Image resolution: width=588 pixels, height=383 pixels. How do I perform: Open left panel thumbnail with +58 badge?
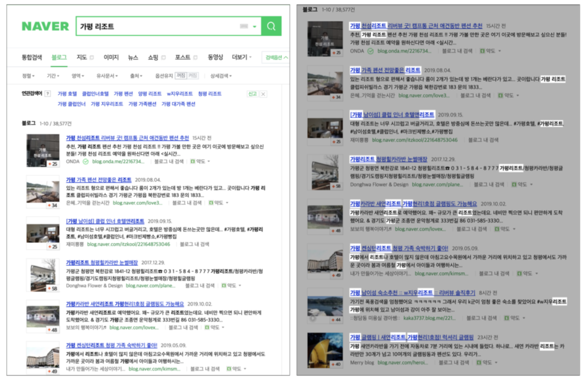tap(42, 275)
